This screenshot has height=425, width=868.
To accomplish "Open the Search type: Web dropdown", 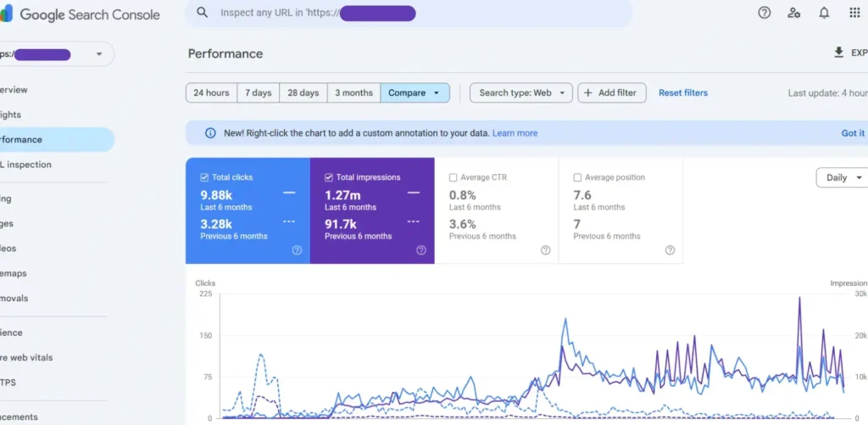I will (521, 92).
